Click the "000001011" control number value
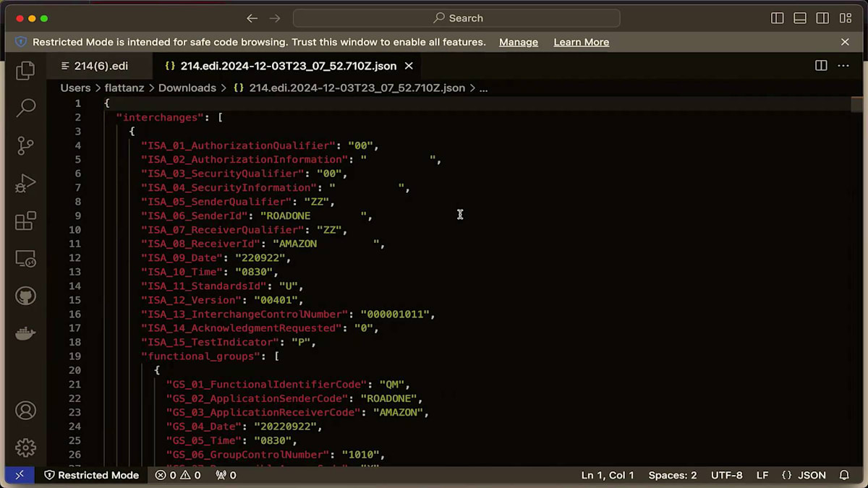Image resolution: width=868 pixels, height=488 pixels. 395,314
